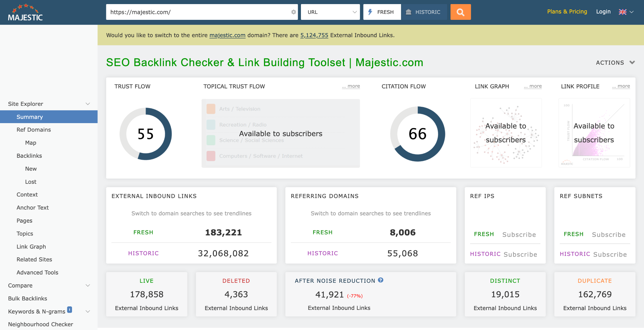Click the Link Profile chart thumbnail
644x330 pixels.
point(594,133)
